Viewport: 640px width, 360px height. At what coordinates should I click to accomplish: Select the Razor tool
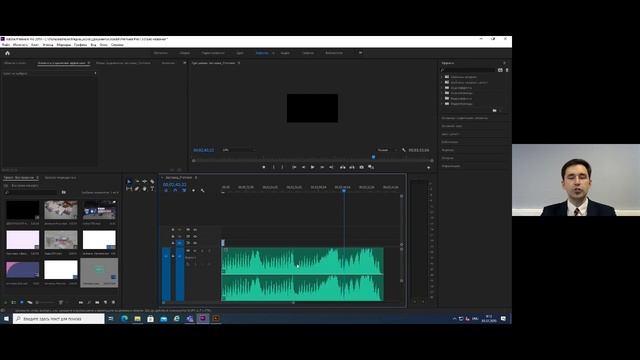(152, 182)
